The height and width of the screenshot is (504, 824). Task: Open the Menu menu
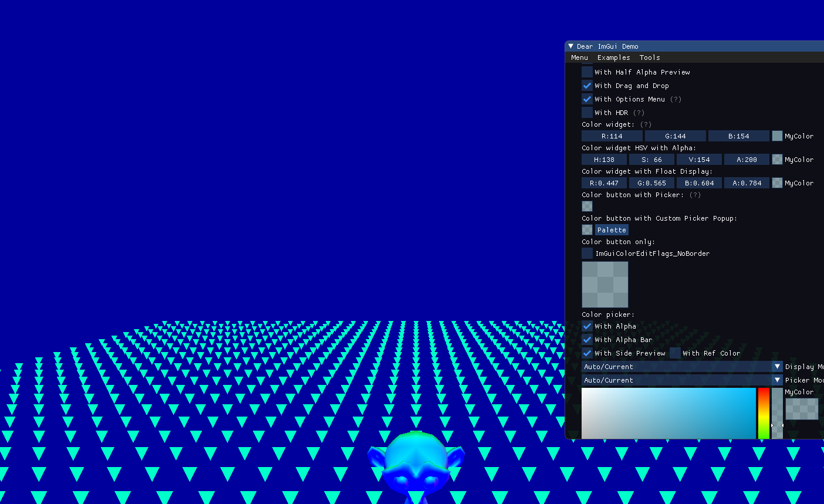579,57
